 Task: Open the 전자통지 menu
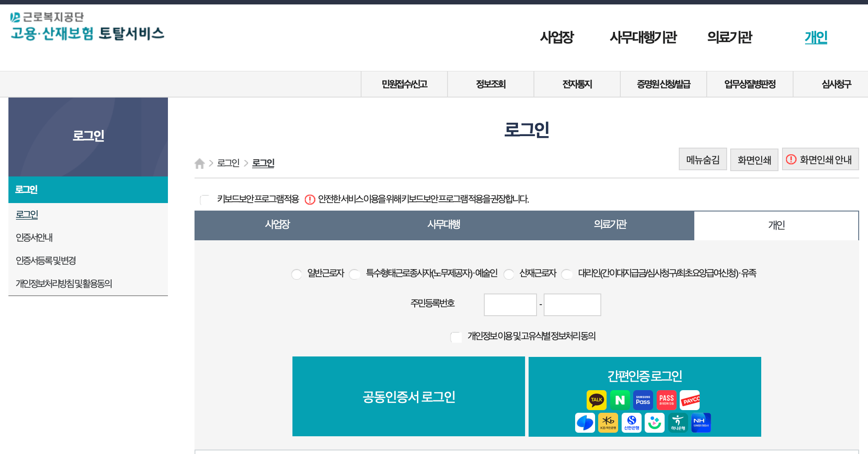pos(577,84)
